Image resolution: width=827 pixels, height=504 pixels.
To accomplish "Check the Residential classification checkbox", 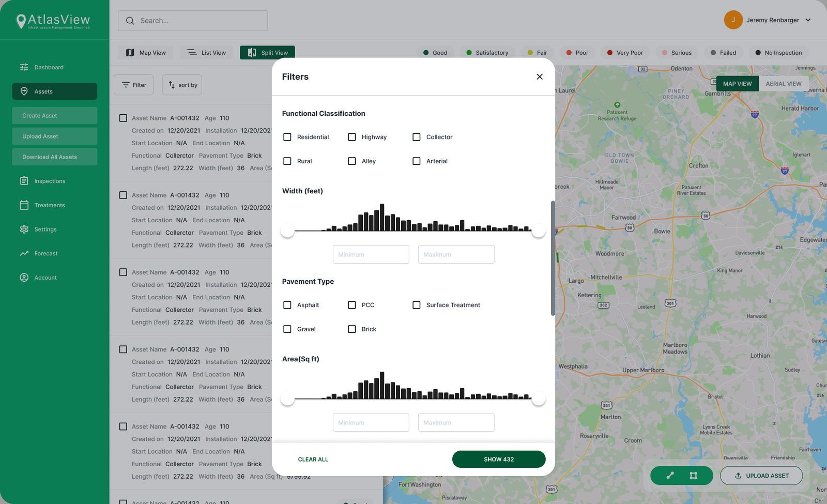I will click(x=287, y=137).
